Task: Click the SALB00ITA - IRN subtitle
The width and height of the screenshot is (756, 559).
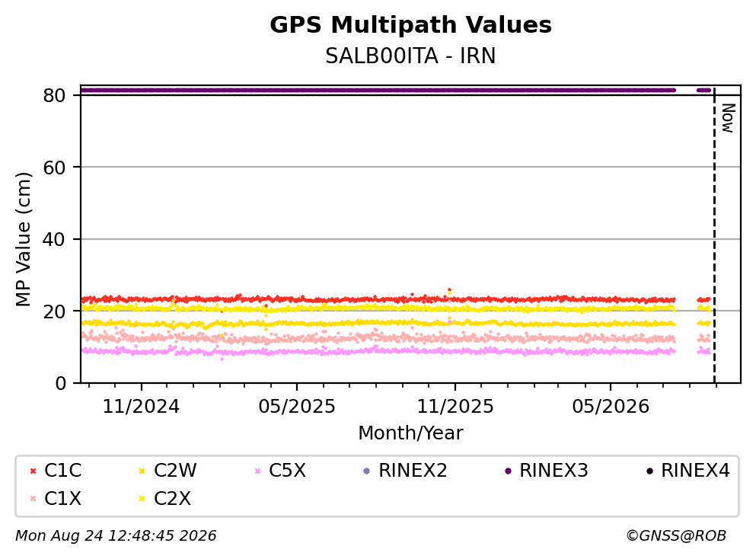Action: click(x=410, y=56)
